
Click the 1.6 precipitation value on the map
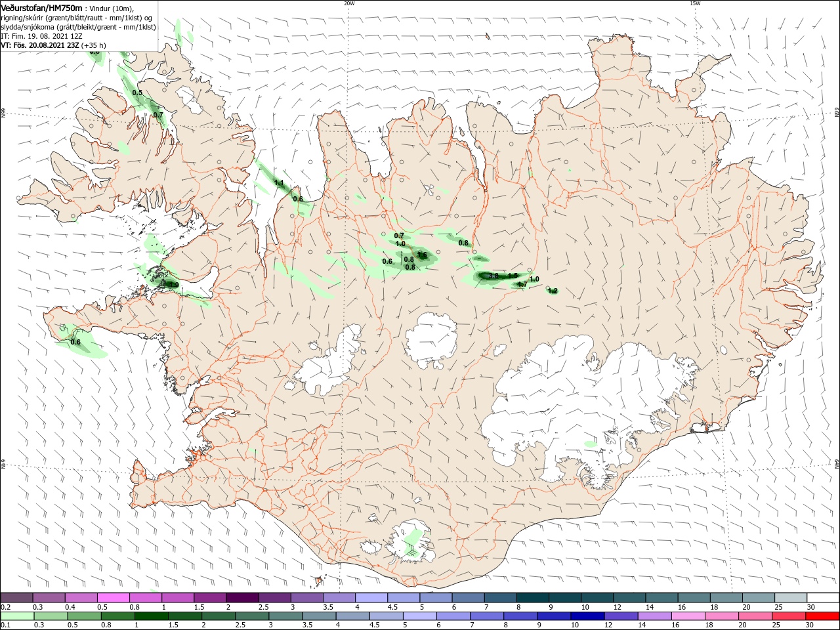(x=423, y=255)
